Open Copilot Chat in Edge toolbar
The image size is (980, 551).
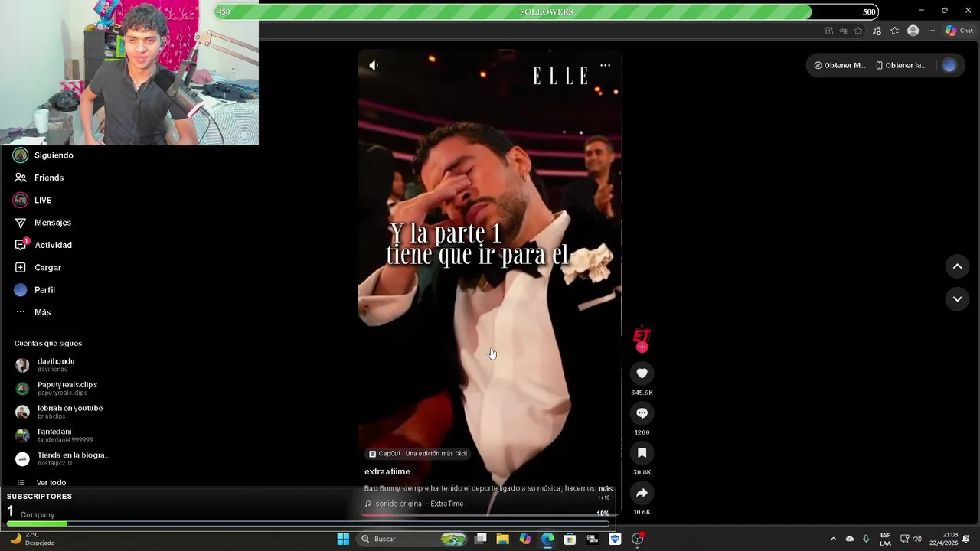(959, 31)
